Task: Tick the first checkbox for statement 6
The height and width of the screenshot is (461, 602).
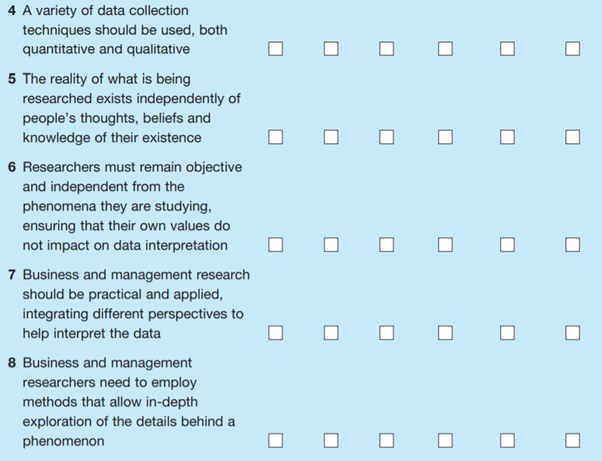Action: click(x=276, y=245)
